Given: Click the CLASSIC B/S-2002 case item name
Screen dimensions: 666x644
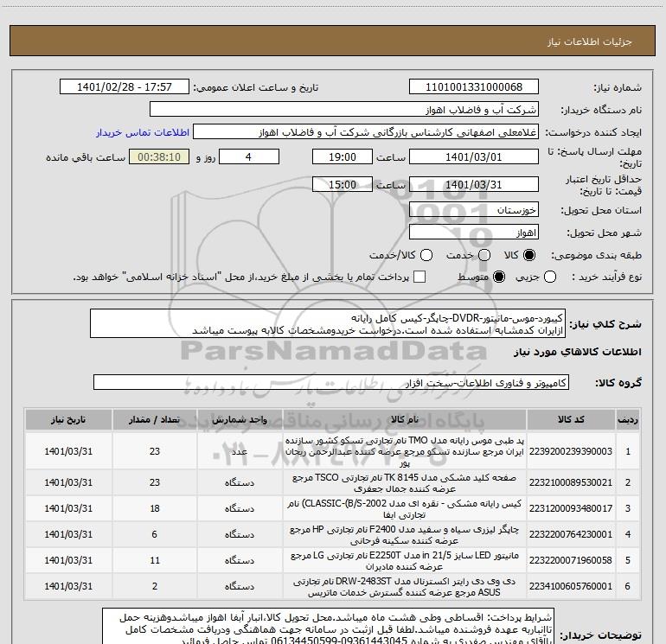Looking at the screenshot, I should [405, 509].
